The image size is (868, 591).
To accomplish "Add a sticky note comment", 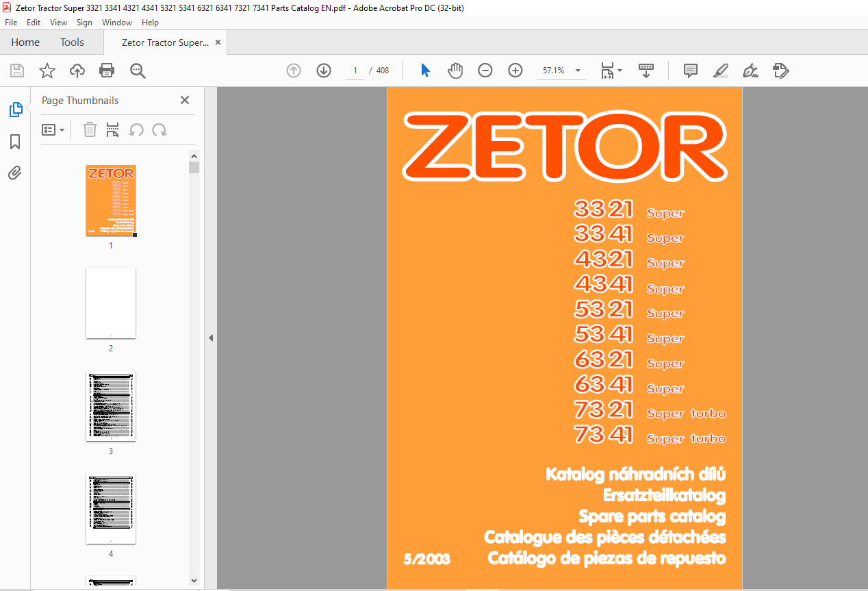I will click(691, 71).
